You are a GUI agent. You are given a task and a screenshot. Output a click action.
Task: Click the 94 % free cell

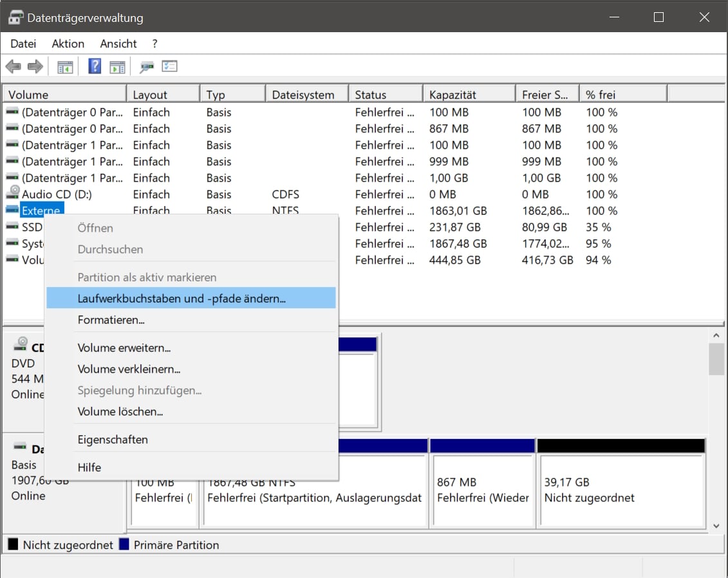(x=599, y=260)
